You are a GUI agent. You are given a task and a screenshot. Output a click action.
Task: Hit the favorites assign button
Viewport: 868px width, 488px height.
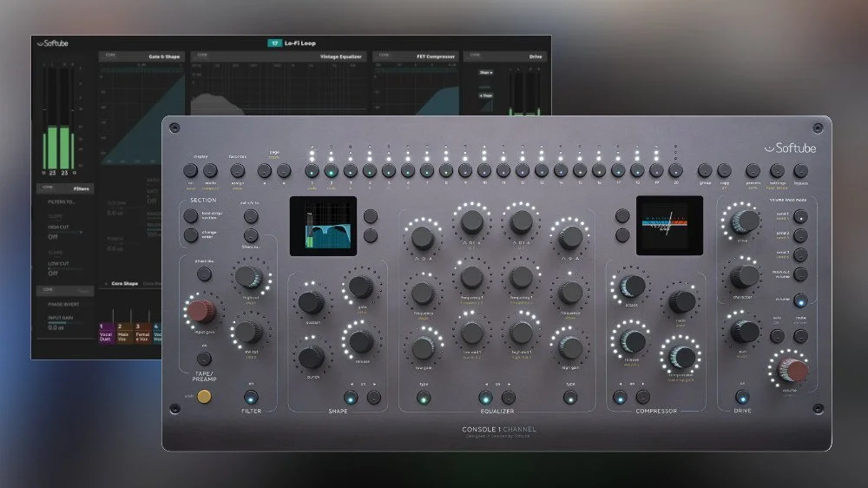click(x=238, y=170)
